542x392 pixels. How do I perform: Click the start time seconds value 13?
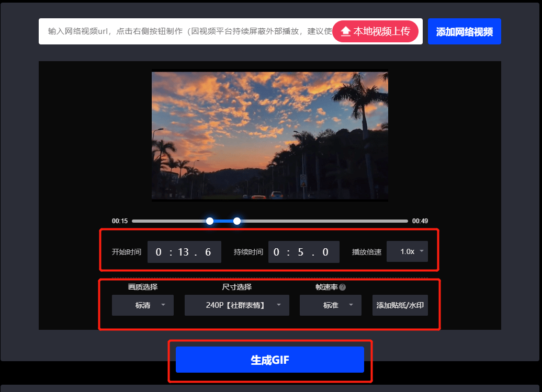183,252
